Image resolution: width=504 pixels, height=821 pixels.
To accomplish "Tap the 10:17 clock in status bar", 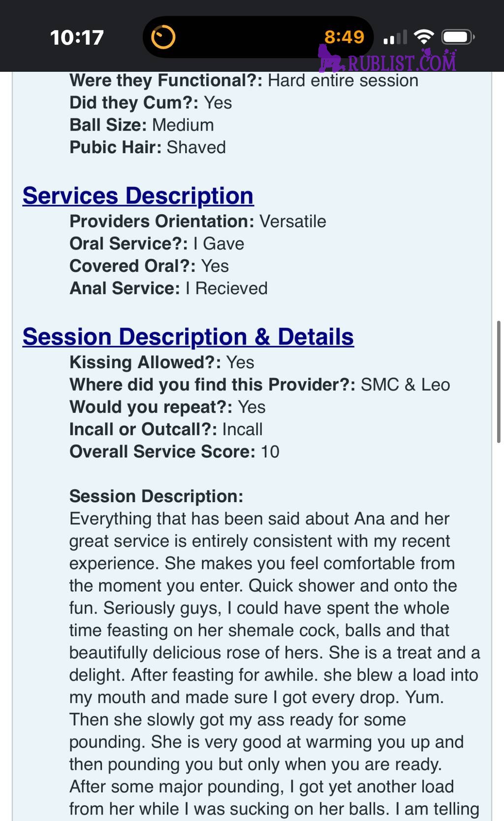I will pos(77,37).
